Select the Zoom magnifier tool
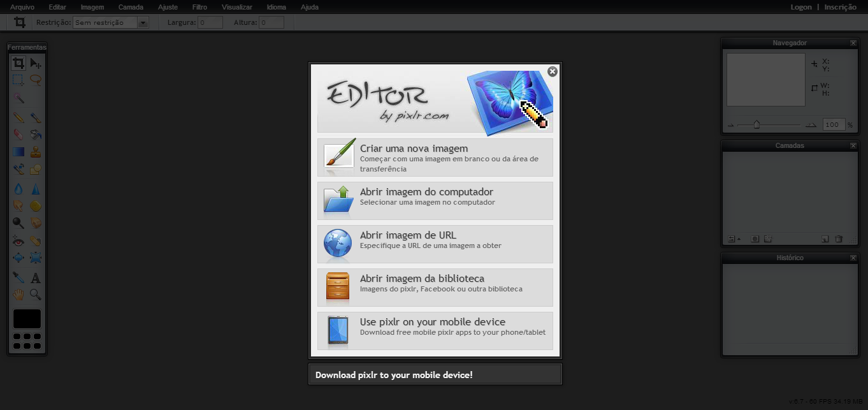The image size is (868, 410). (x=36, y=295)
